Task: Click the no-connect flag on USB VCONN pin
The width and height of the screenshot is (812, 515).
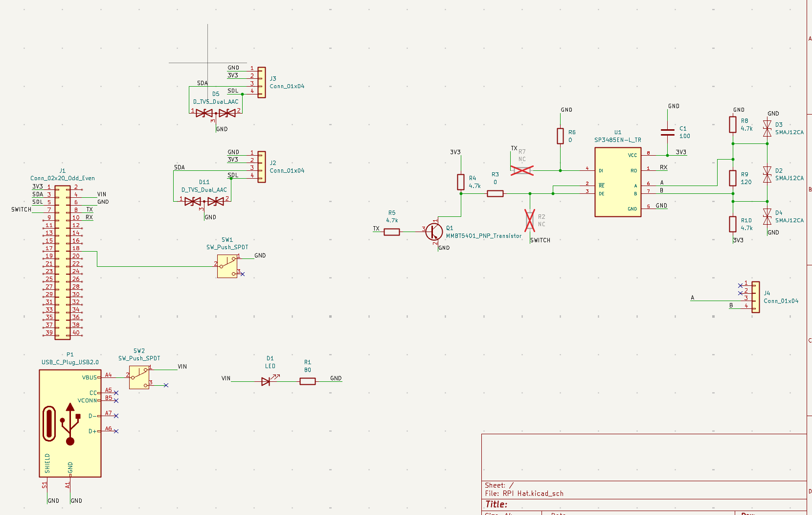Action: tap(116, 400)
